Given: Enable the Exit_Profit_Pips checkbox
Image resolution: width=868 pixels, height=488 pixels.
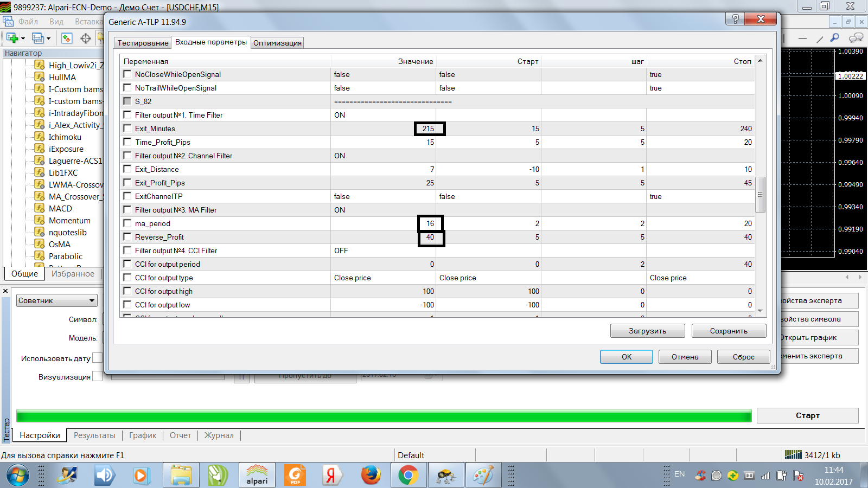Looking at the screenshot, I should pyautogui.click(x=127, y=183).
